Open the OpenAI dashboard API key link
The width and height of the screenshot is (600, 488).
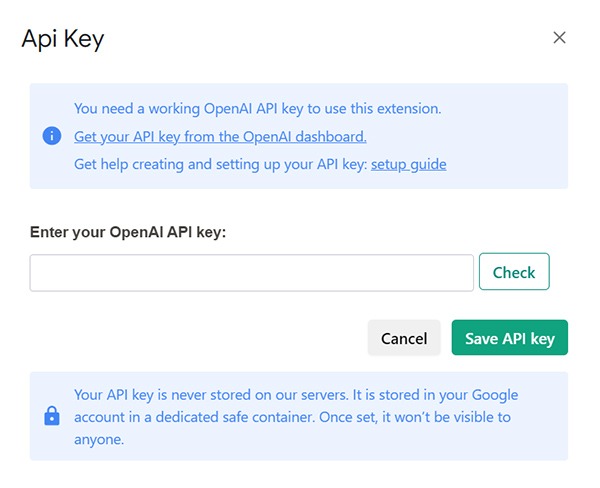tap(220, 137)
